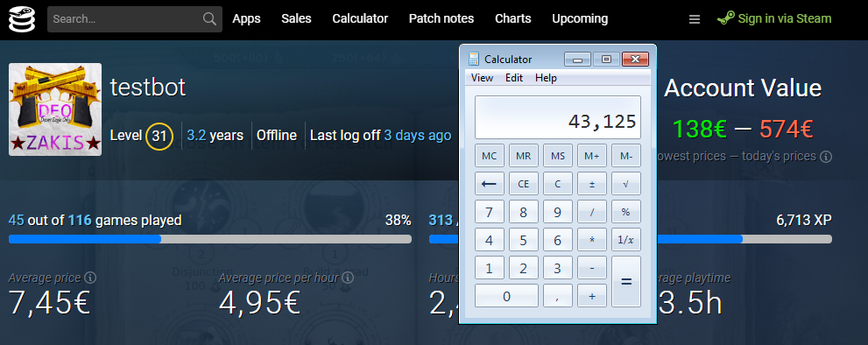The image size is (868, 345).
Task: Click the calculator 1 key
Action: tap(490, 268)
